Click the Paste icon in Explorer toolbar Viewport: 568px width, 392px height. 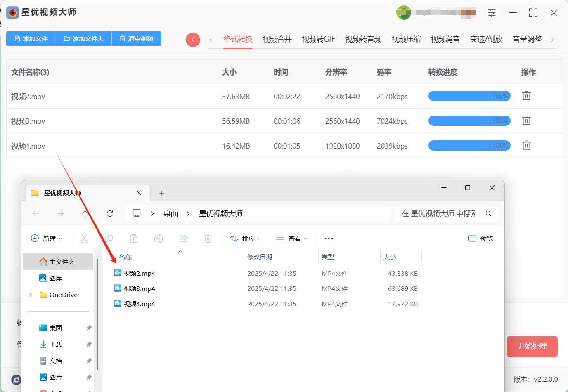coord(134,239)
